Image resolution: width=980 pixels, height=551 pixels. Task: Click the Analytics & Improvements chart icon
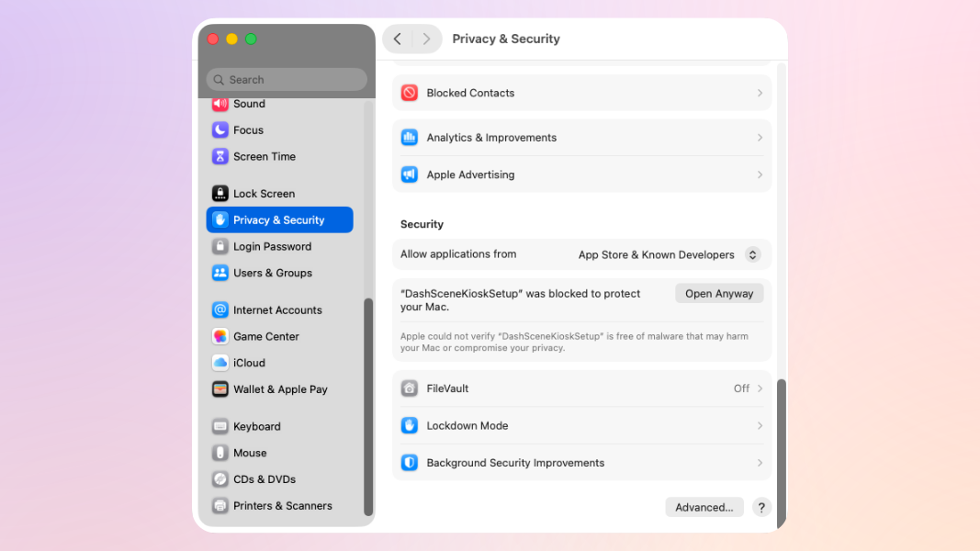click(x=410, y=138)
